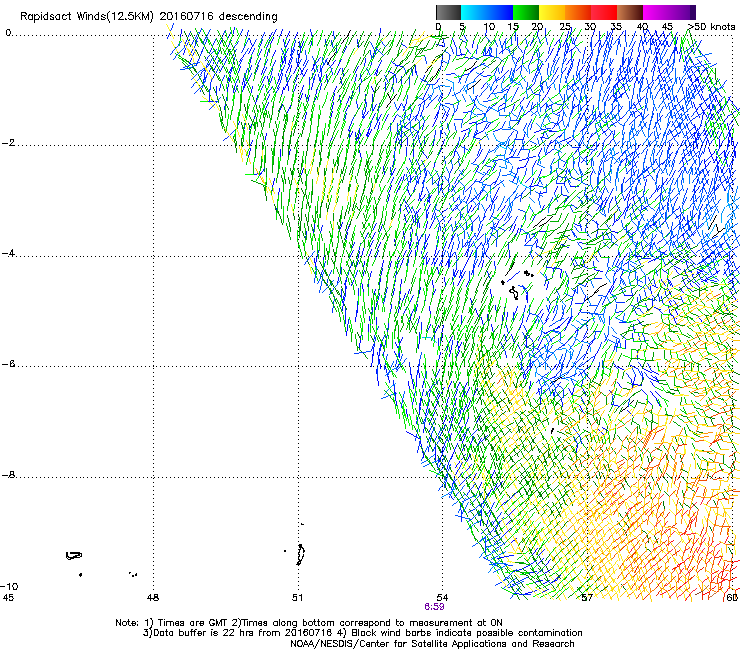
Task: Click the latitude label '-10'
Action: (9, 586)
